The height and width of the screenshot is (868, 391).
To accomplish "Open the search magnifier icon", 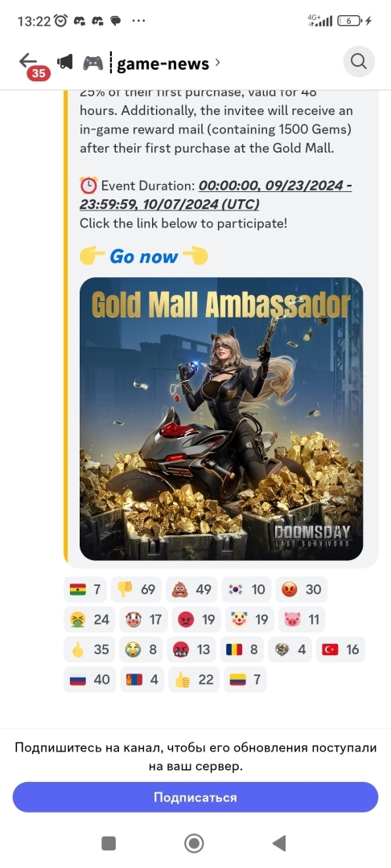I will (x=359, y=61).
